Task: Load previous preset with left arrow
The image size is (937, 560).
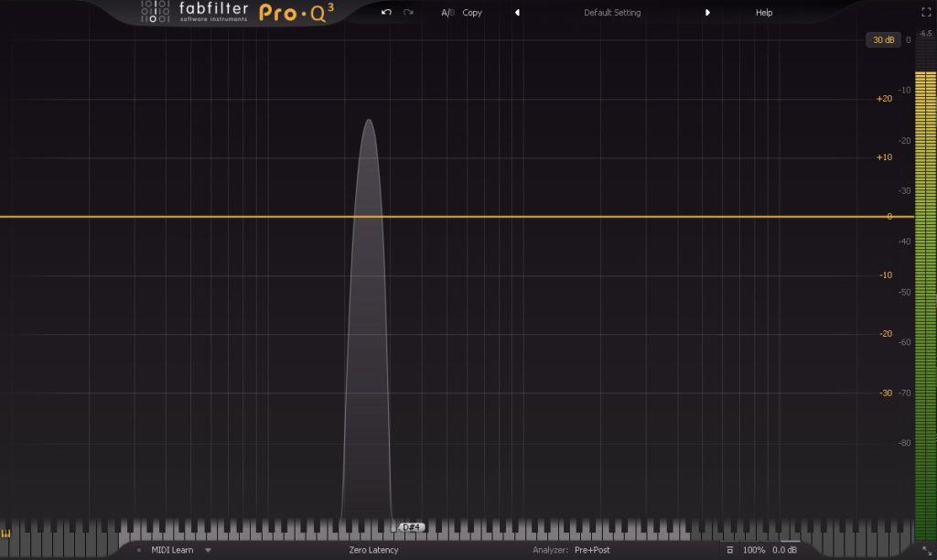Action: (518, 13)
